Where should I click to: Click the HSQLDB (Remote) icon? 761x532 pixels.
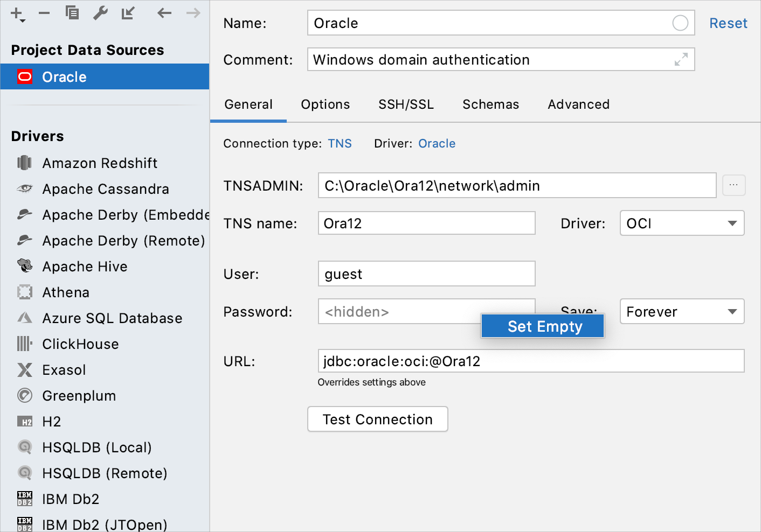[x=24, y=473]
